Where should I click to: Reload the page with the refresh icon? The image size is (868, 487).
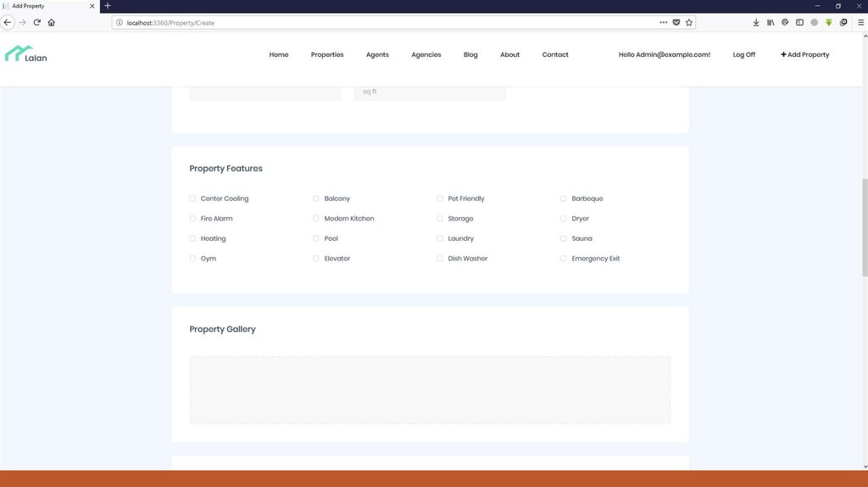[x=36, y=22]
